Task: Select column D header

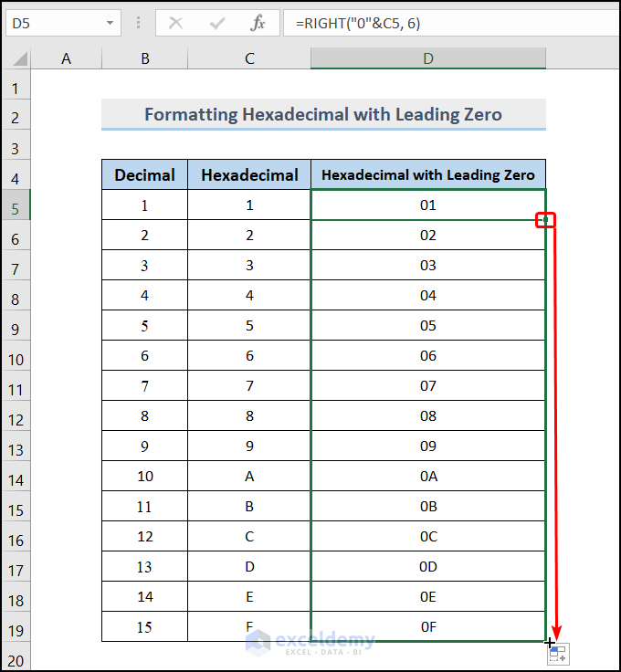Action: point(428,58)
